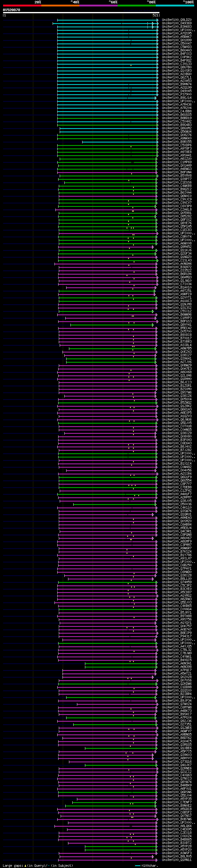The width and height of the screenshot is (197, 868).
Task: Click label UniRef100_Q661A3
Action: 177,409
